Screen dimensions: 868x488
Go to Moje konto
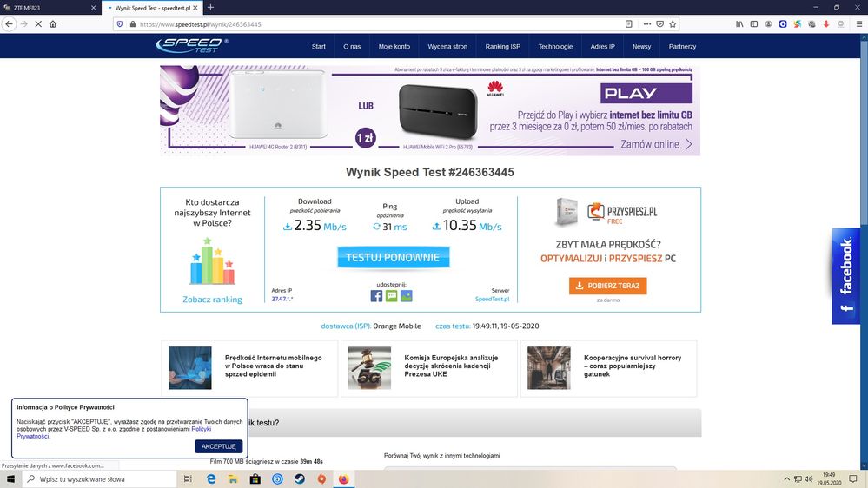click(x=394, y=47)
